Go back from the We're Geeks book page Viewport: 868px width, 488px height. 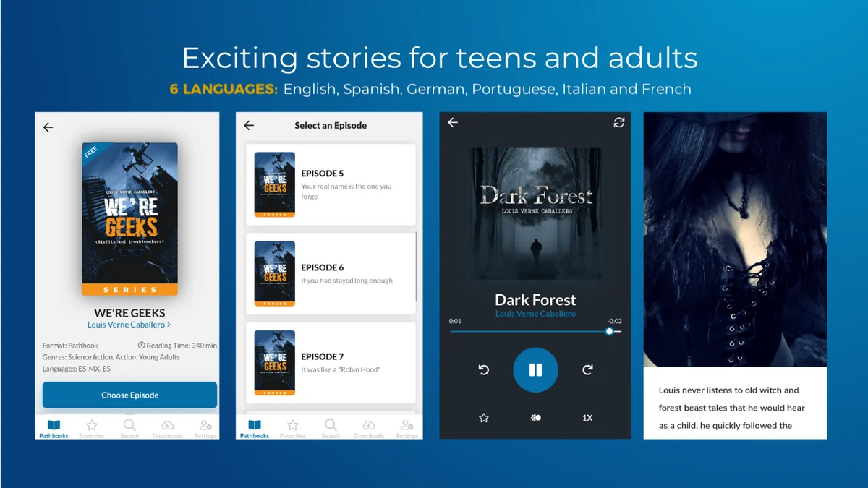point(48,127)
